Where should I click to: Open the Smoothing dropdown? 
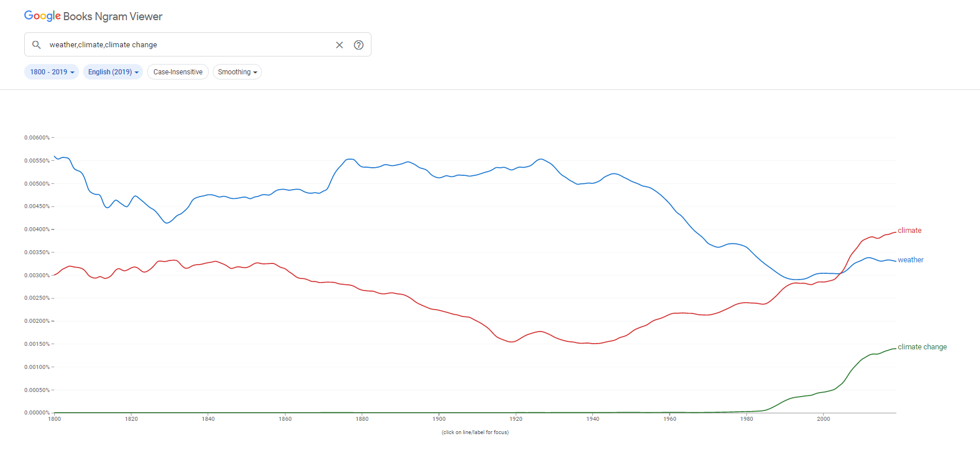[x=237, y=72]
